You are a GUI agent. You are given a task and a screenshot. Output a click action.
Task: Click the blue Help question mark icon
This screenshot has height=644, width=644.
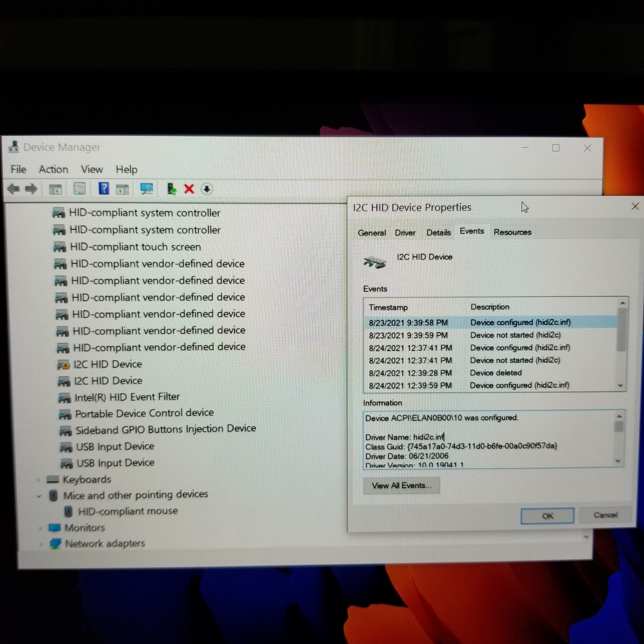tap(104, 189)
